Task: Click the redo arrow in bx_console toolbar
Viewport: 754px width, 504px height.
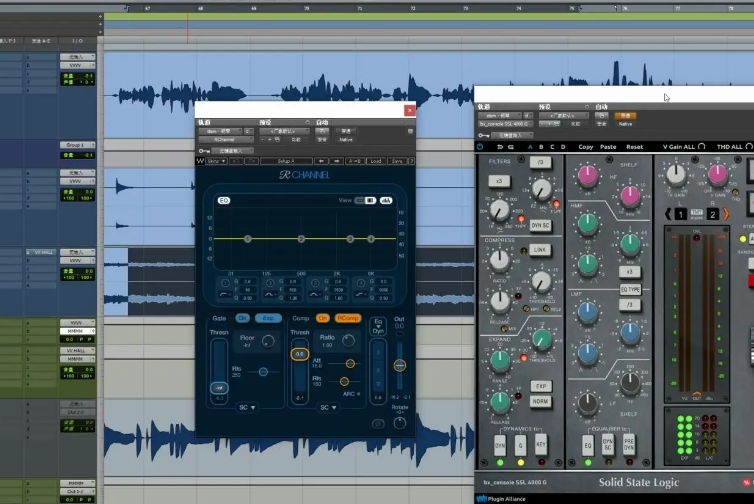Action: coord(511,147)
